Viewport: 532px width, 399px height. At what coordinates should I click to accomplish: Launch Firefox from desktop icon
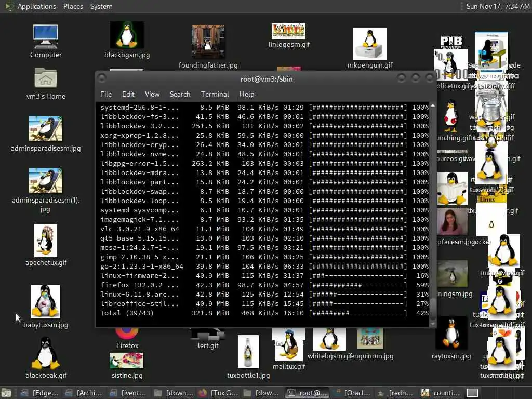pos(127,339)
